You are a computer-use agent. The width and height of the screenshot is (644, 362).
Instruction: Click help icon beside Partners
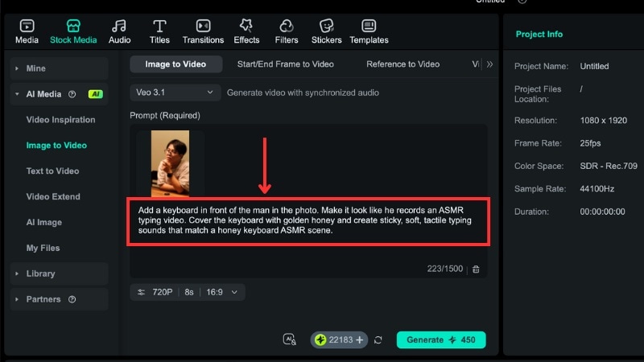tap(72, 299)
